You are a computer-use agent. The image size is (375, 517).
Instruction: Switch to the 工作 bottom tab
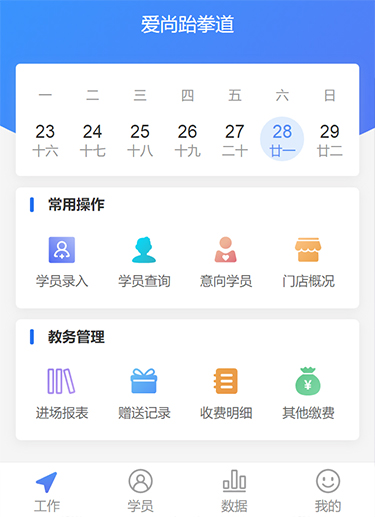tap(47, 492)
